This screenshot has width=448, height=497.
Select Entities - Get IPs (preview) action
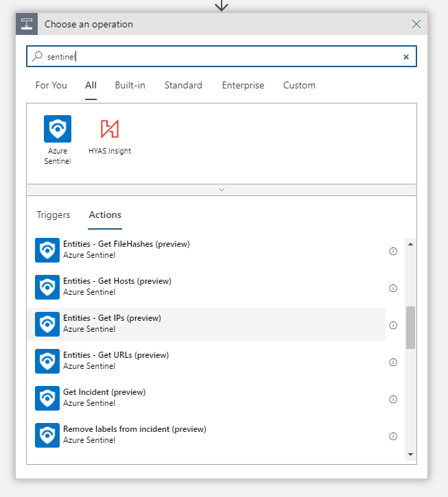[207, 324]
